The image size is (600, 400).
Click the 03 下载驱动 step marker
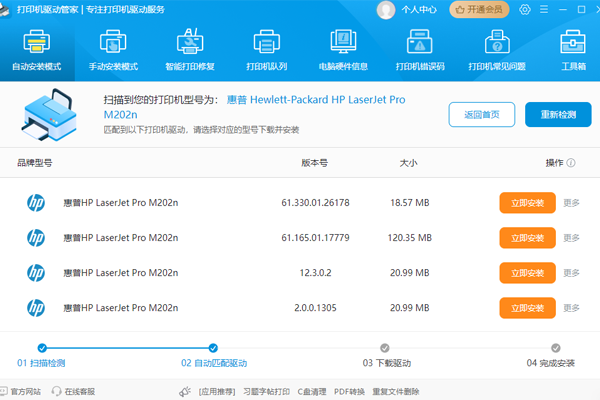[x=385, y=348]
